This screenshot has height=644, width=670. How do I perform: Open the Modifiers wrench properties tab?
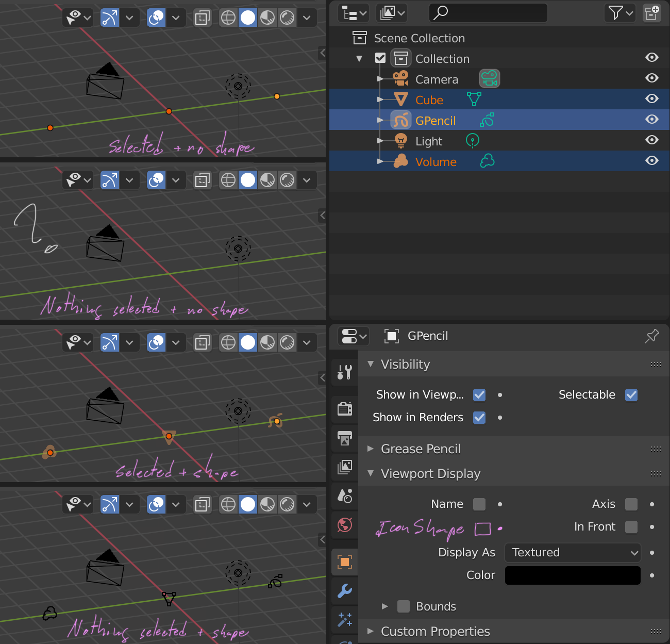(x=345, y=590)
